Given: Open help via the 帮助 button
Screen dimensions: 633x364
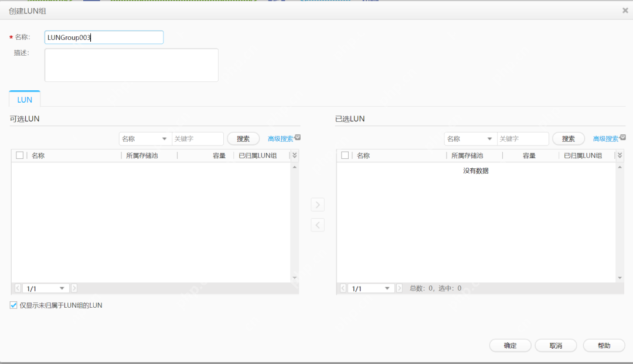Looking at the screenshot, I should (603, 345).
